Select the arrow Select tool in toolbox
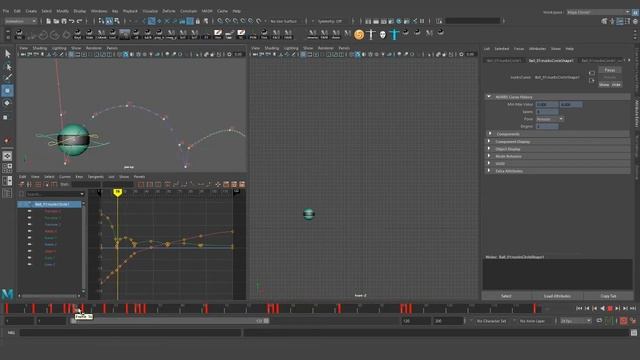This screenshot has height=360, width=640. pos(7,53)
